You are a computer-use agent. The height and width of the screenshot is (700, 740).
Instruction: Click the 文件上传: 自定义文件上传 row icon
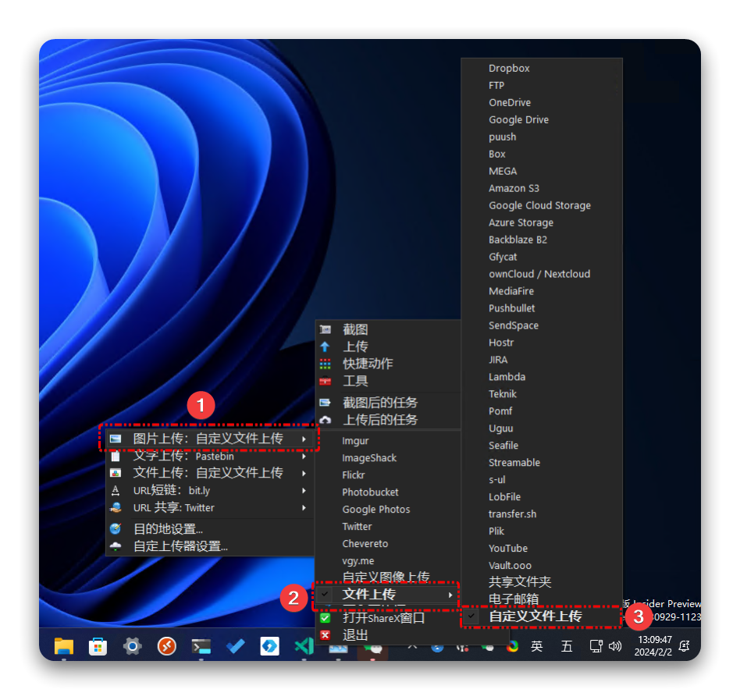pos(116,473)
